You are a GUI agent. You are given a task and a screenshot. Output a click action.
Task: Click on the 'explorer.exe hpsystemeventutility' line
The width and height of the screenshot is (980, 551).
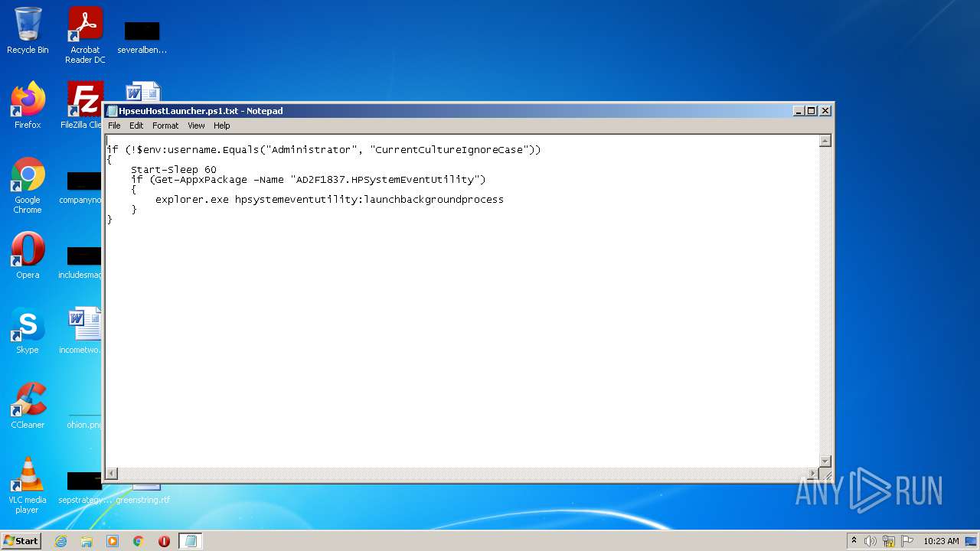coord(329,200)
